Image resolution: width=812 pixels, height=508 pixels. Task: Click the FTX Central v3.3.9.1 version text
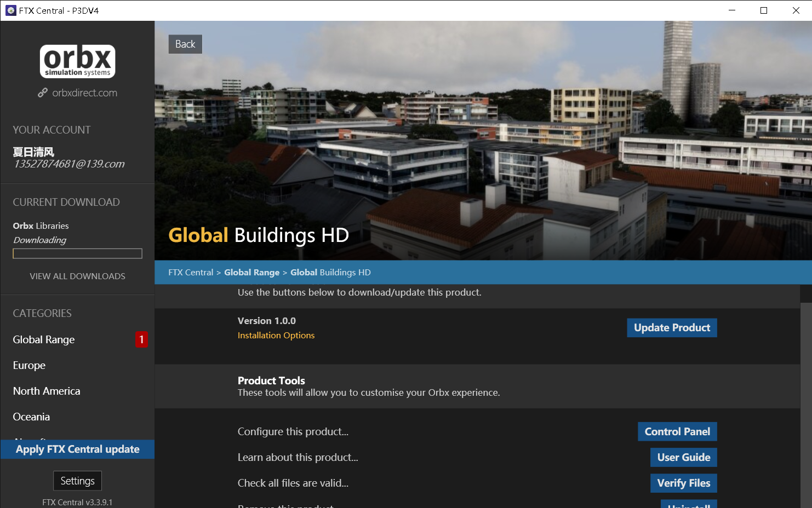[77, 503]
